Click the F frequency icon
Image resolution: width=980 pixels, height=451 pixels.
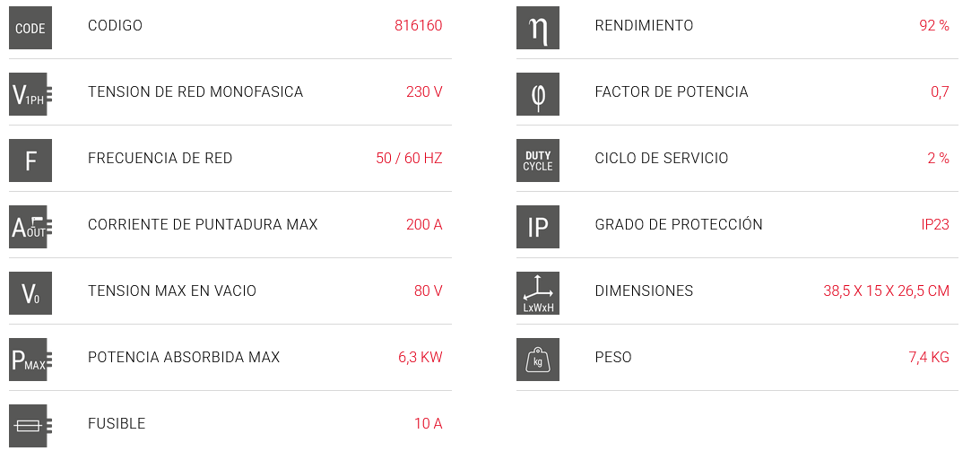pos(30,160)
